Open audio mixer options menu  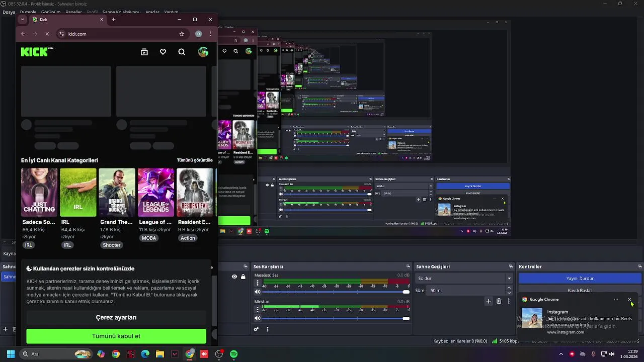[x=268, y=329]
